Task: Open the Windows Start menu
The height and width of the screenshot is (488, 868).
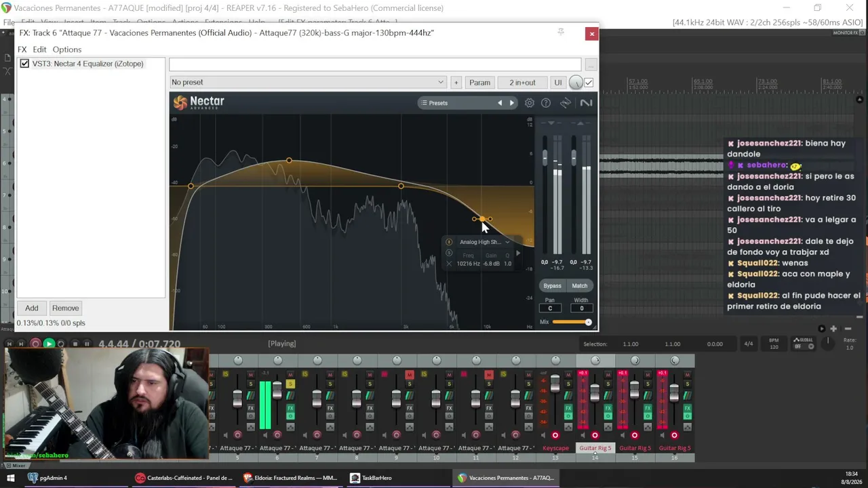Action: 10,478
